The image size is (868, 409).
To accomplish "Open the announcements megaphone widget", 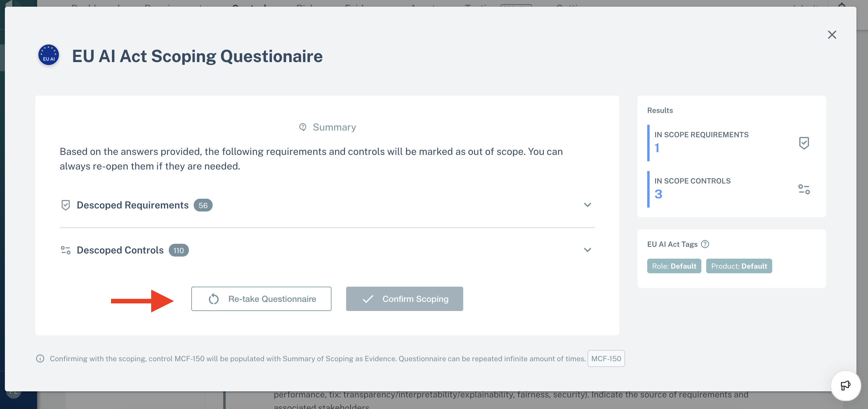I will pyautogui.click(x=845, y=385).
